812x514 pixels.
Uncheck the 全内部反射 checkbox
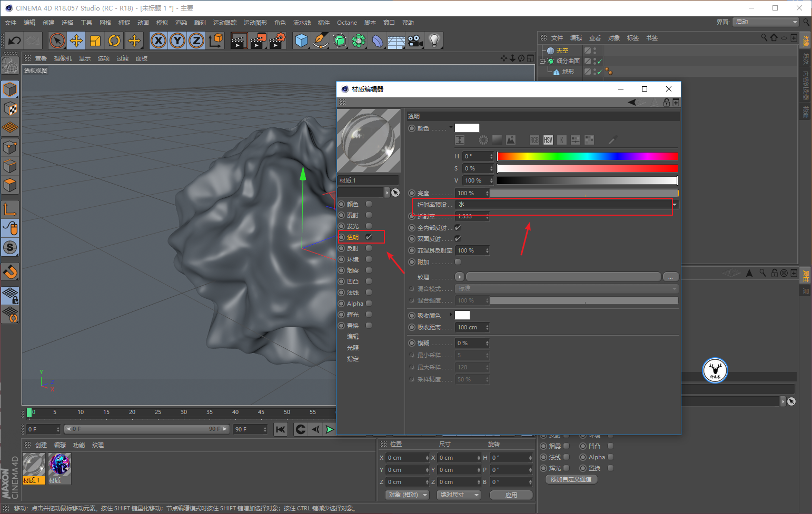[x=458, y=227]
